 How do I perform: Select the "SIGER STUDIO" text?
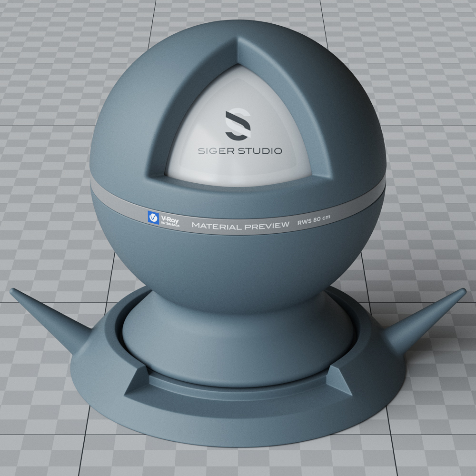(240, 151)
